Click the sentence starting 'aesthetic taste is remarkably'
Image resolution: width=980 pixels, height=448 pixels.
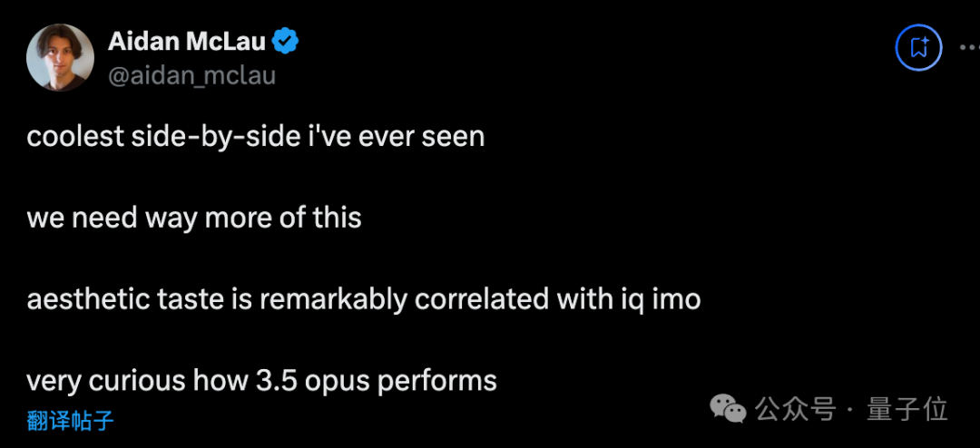363,298
